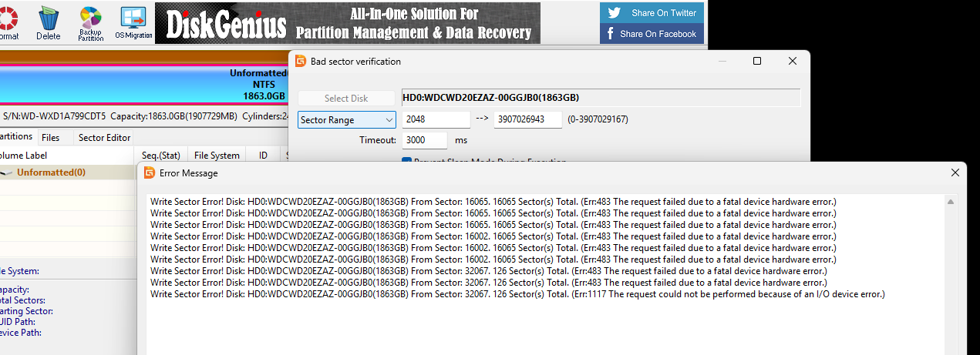Close the Bad sector verification window
The image size is (980, 355).
click(x=792, y=62)
